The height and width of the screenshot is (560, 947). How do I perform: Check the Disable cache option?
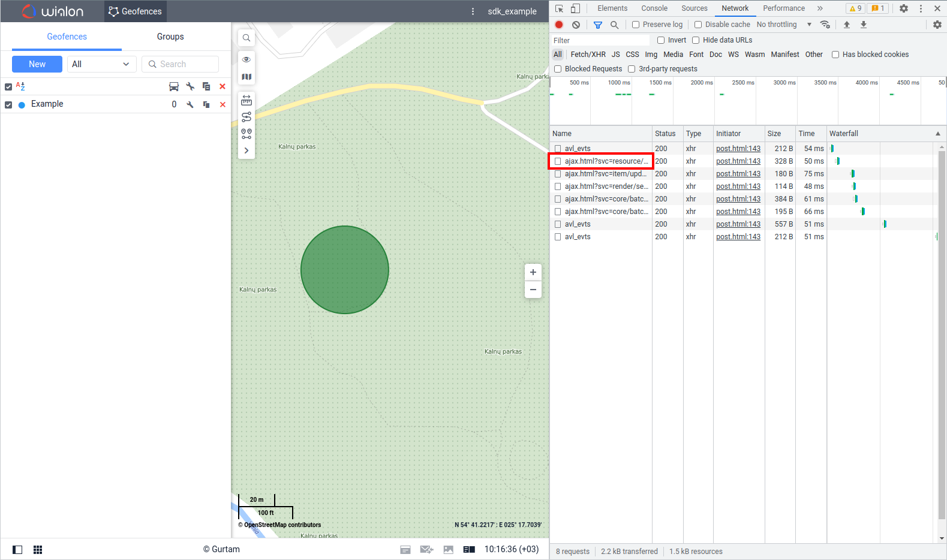pos(698,25)
